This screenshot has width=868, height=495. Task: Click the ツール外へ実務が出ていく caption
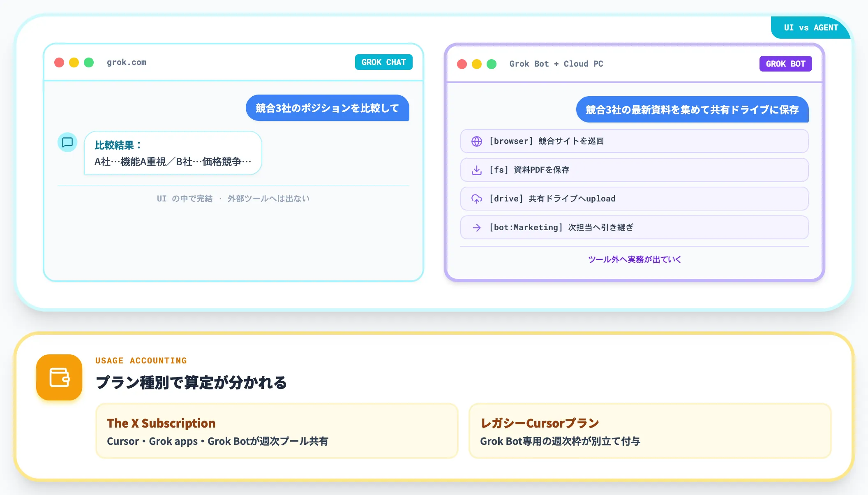tap(635, 259)
